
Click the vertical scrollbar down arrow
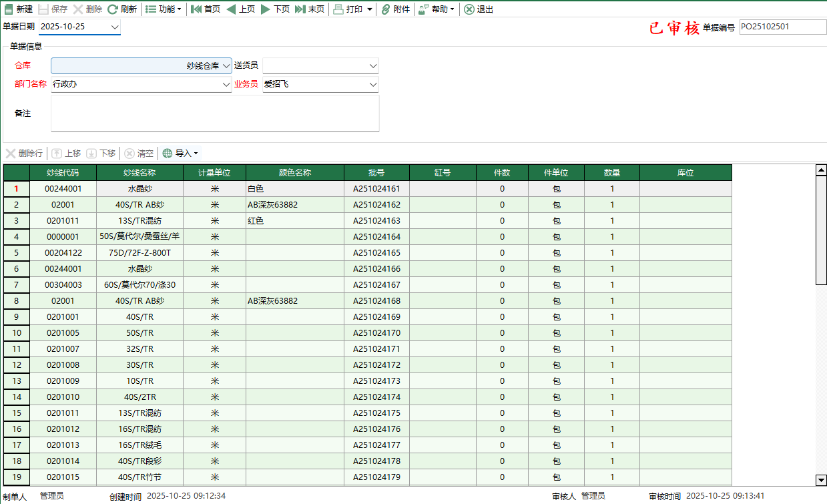point(821,480)
